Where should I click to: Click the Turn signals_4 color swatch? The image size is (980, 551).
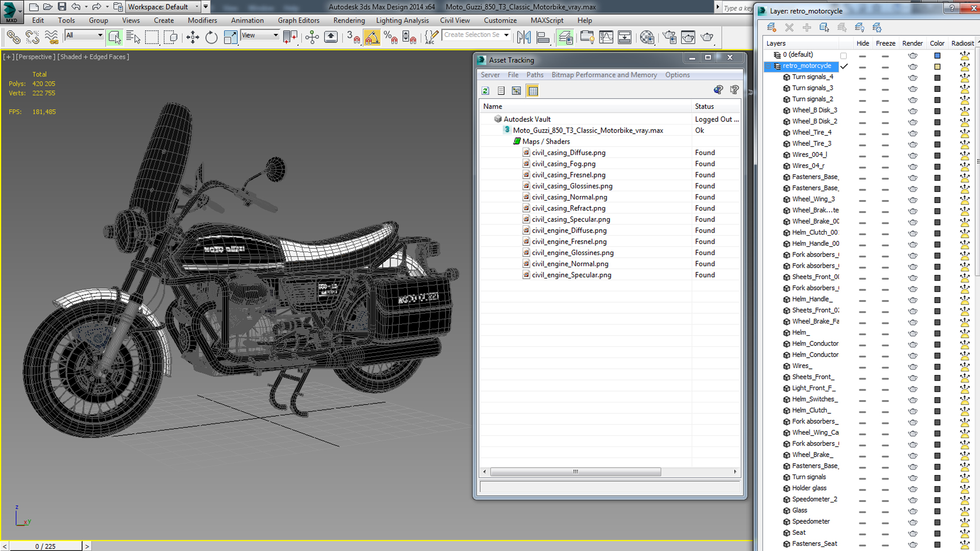[x=937, y=78]
